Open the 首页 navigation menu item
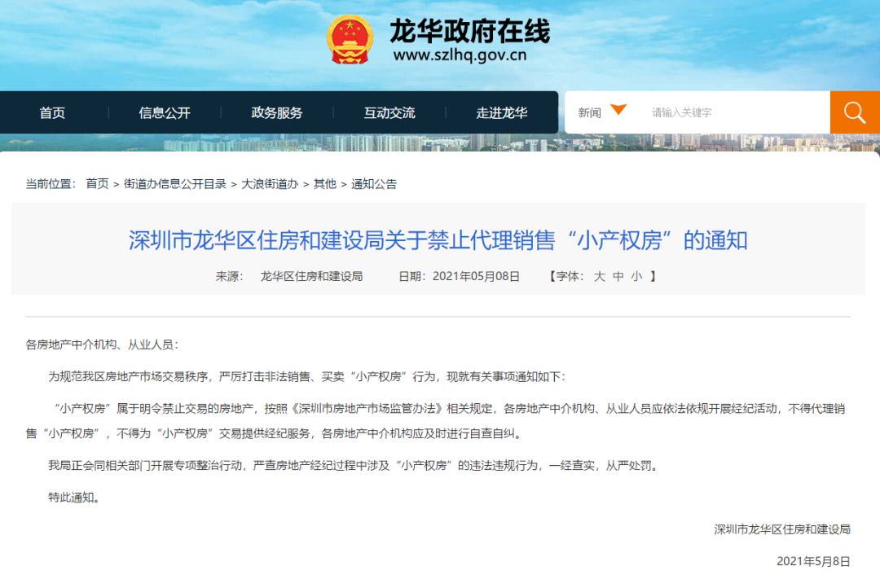The image size is (880, 588). pos(52,112)
